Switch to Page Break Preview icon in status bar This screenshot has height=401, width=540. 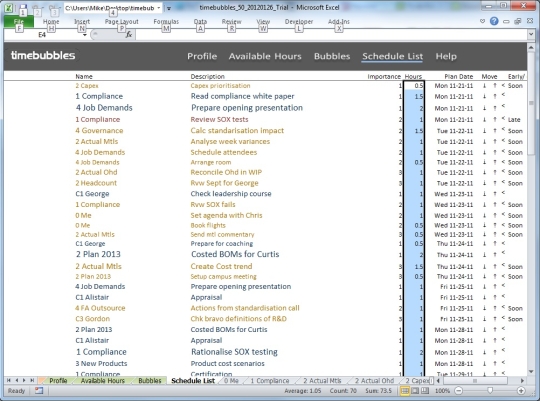[x=425, y=391]
